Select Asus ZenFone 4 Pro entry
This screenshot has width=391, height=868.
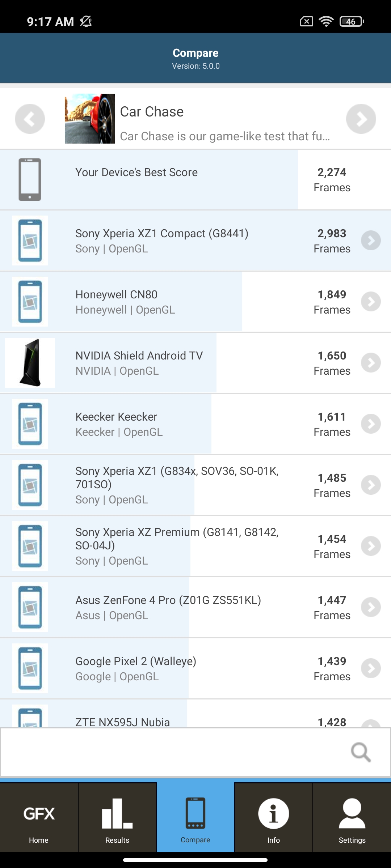point(168,607)
